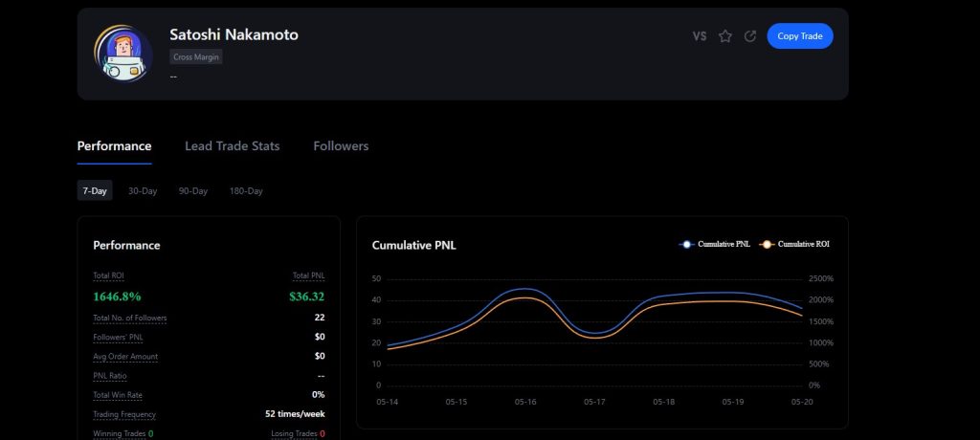
Task: Choose the 30-Day time range
Action: (x=143, y=191)
